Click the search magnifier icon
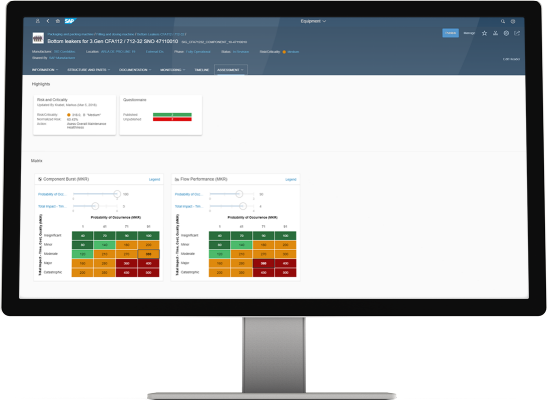 point(503,21)
